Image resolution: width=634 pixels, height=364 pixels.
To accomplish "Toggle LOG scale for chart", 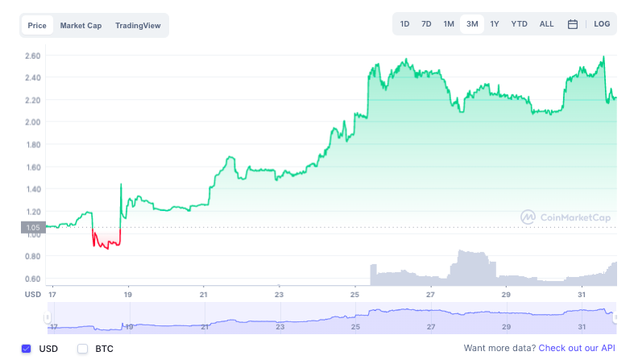I will [602, 24].
